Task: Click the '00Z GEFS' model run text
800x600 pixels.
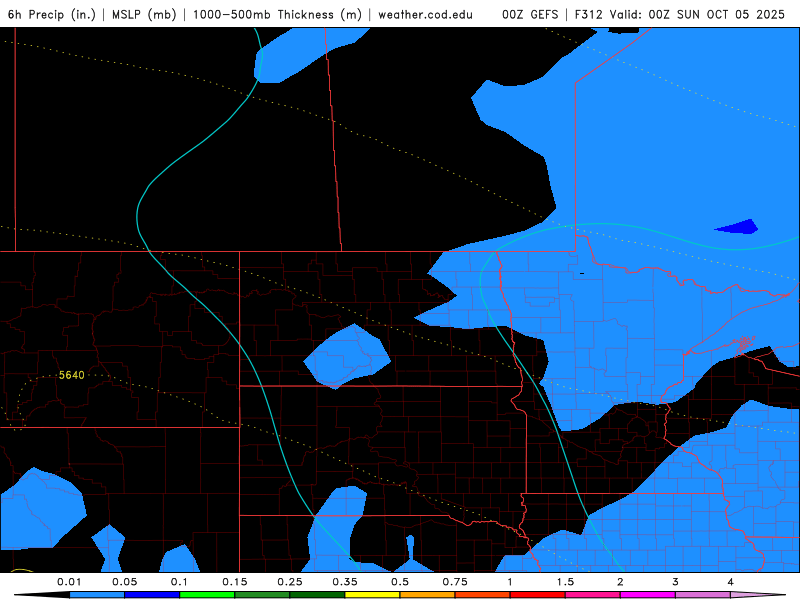Action: 530,14
